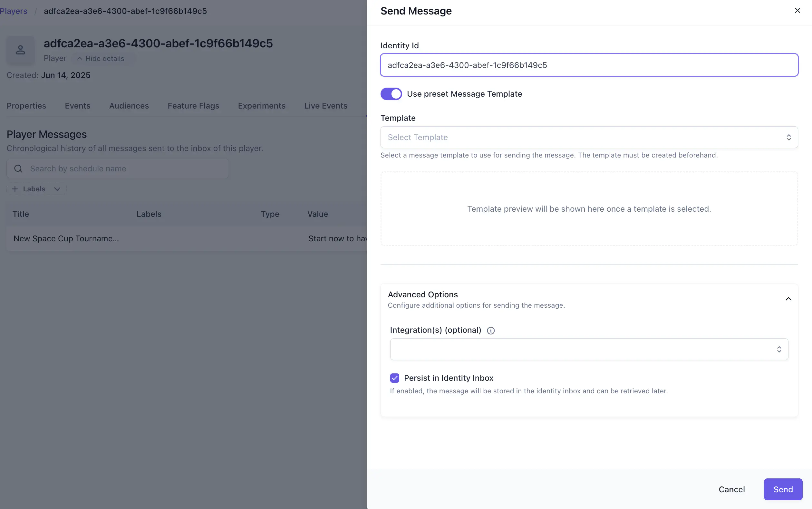The width and height of the screenshot is (812, 509).
Task: Navigate back using the Players breadcrumb
Action: click(x=14, y=11)
